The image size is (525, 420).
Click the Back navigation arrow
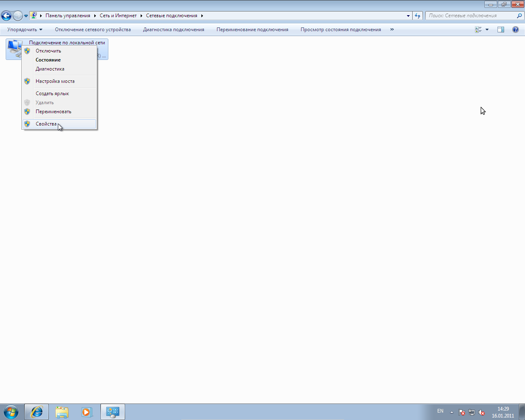coord(6,16)
